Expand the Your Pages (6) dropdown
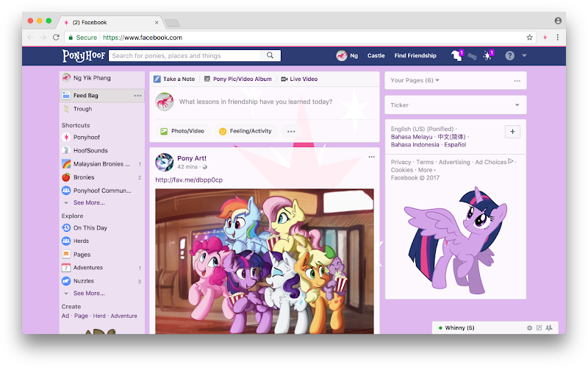 point(415,80)
